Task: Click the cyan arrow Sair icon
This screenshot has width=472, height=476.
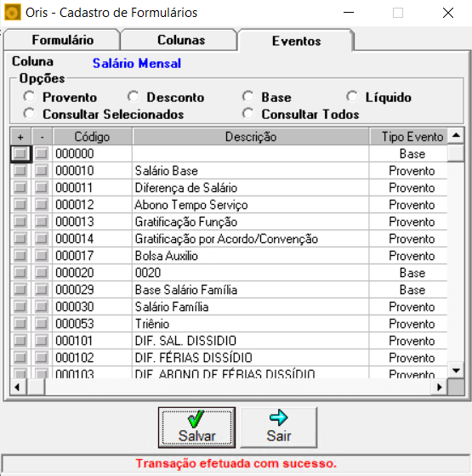Action: (278, 417)
